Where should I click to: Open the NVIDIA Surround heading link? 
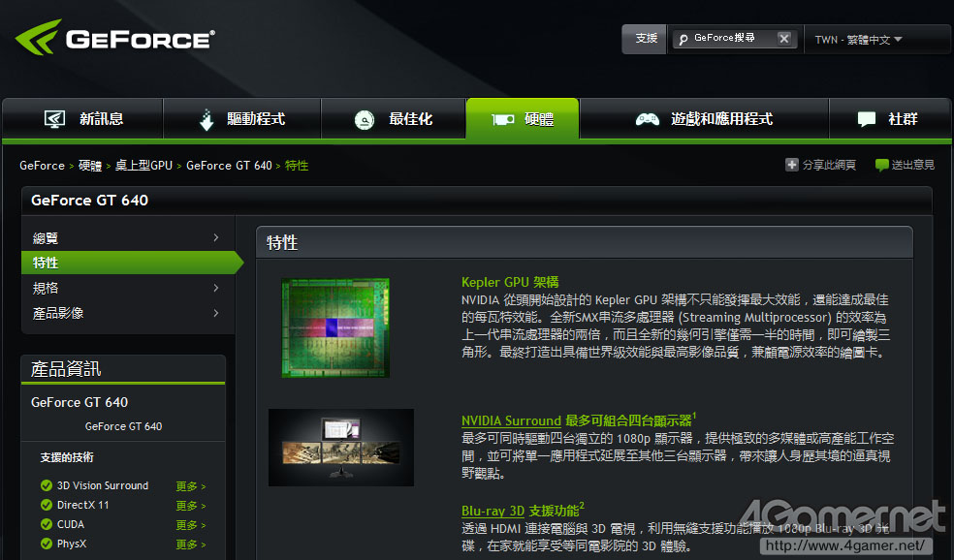511,420
